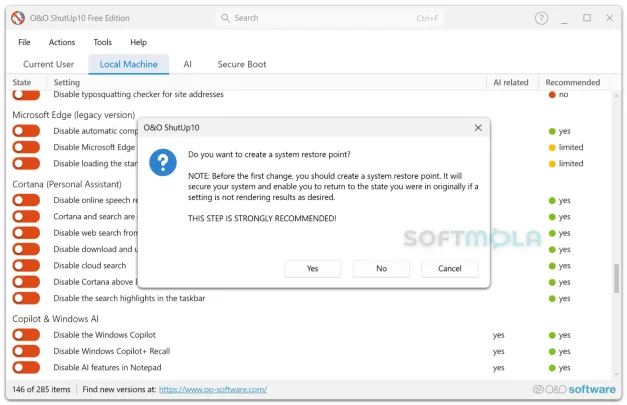Click in the Search field

coord(330,18)
